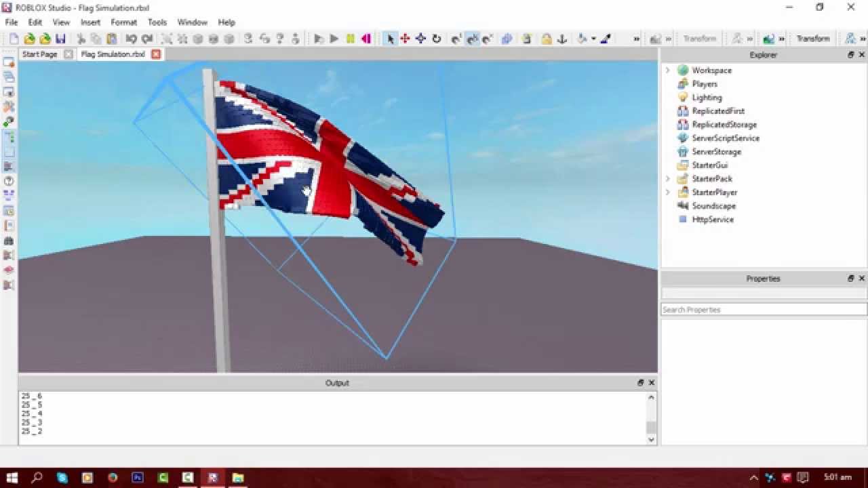Click the New file icon
Viewport: 868px width, 488px height.
(14, 39)
